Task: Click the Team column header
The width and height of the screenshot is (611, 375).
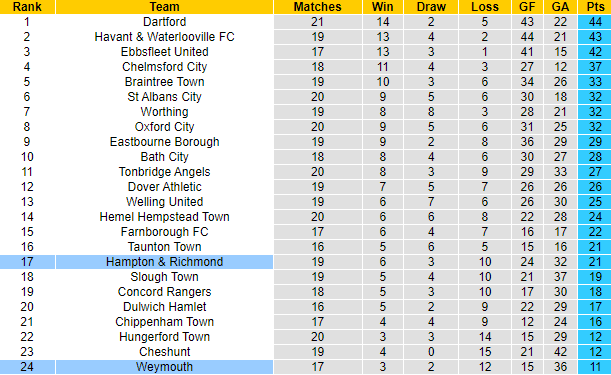Action: tap(164, 7)
